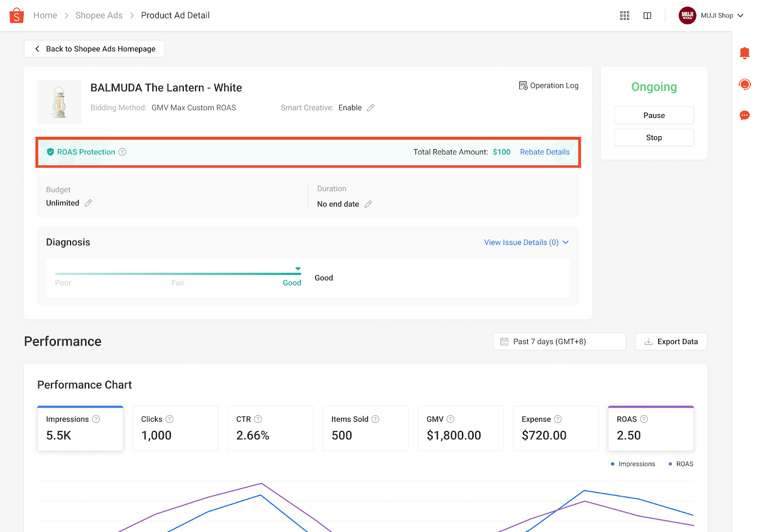The width and height of the screenshot is (758, 532).
Task: Show GMV help tooltip icon
Action: pos(451,419)
